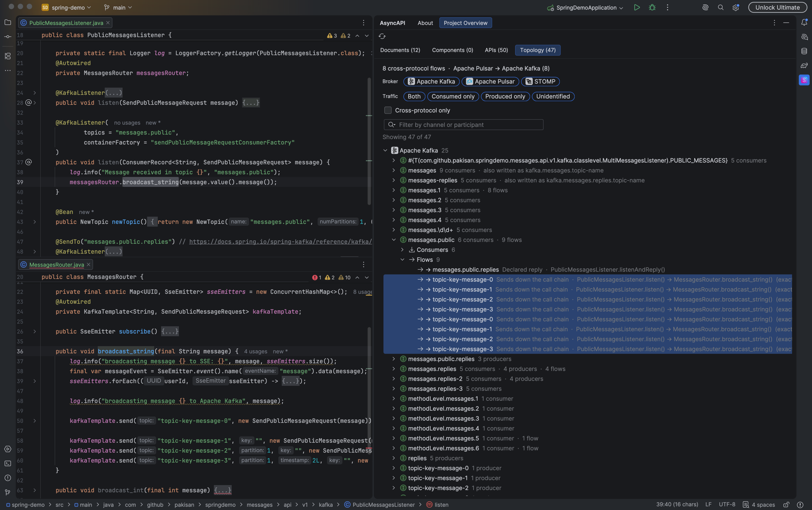Toggle the STOMP broker filter
The height and width of the screenshot is (510, 812).
click(540, 82)
